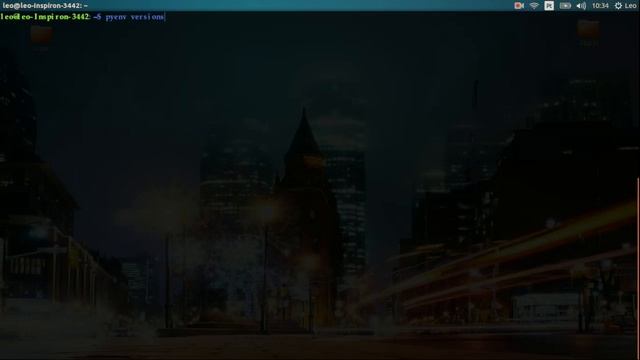Open the clock showing 10:34
The image size is (640, 360).
click(x=600, y=6)
